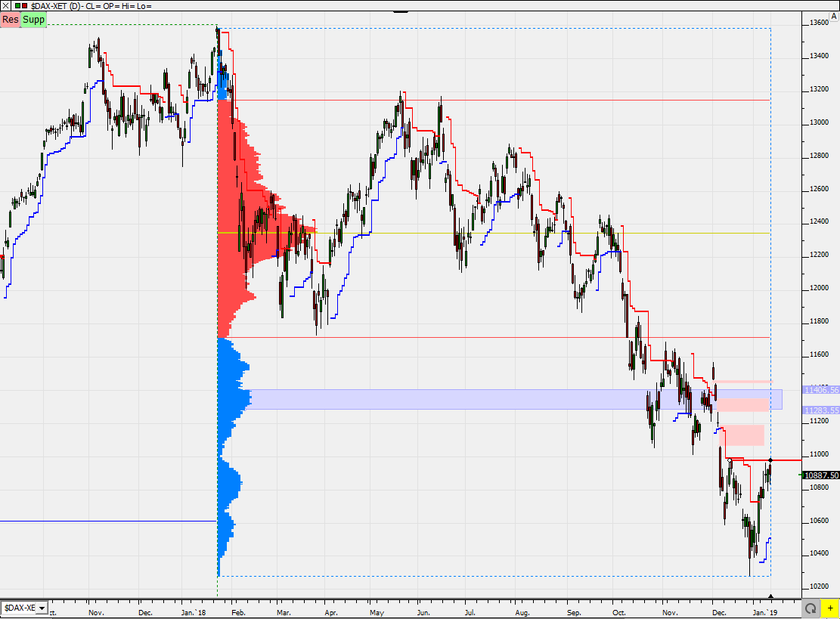
Task: Click the 'A' auto-scale icon at top right
Action: (x=833, y=16)
